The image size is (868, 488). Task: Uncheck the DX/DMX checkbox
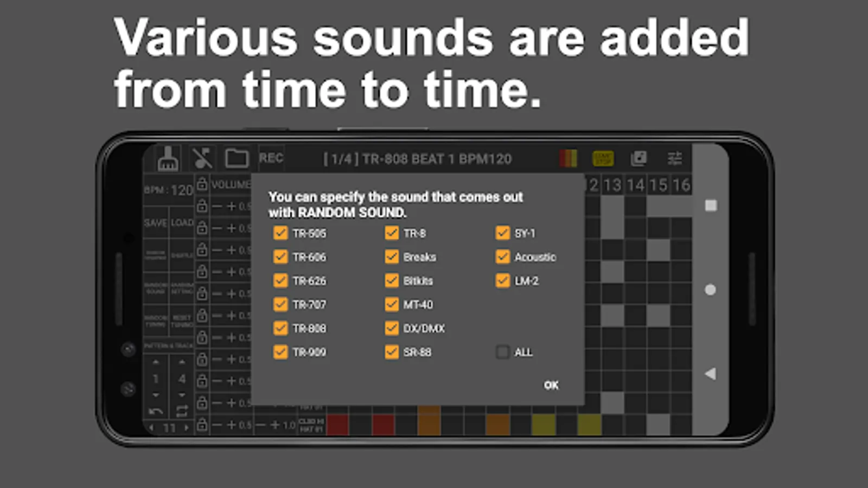pos(392,329)
